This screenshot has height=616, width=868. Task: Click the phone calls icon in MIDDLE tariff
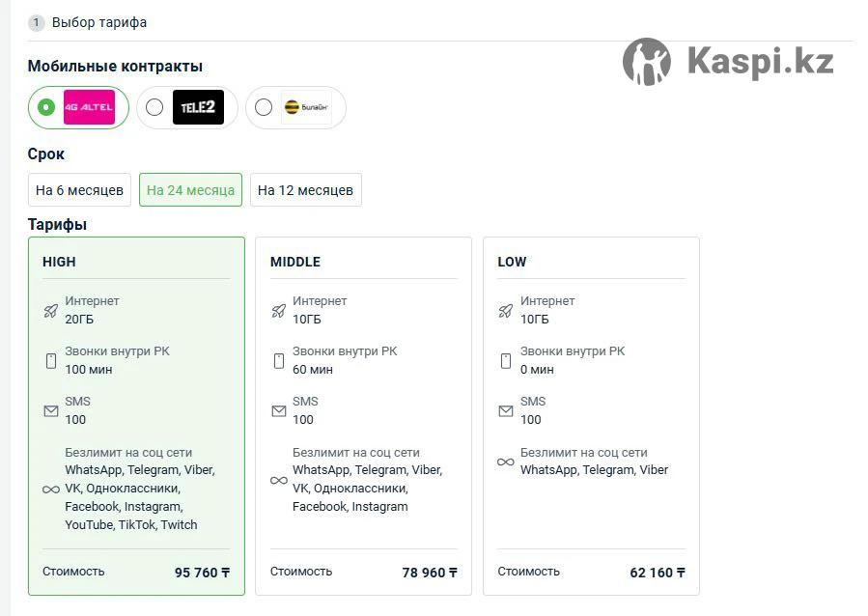(x=279, y=361)
